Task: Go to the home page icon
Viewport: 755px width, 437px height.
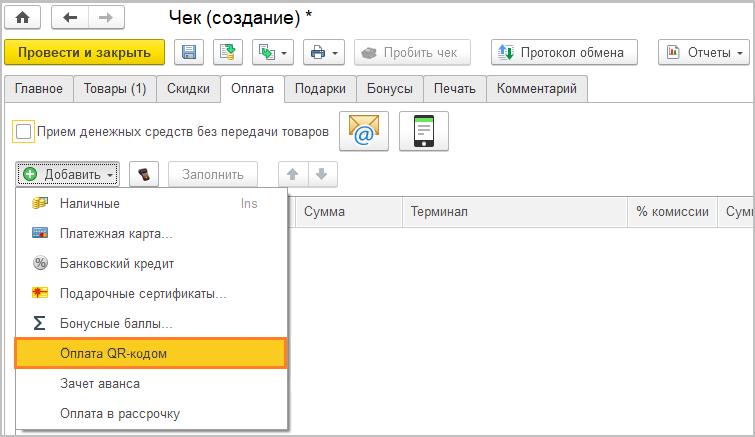Action: 22,18
